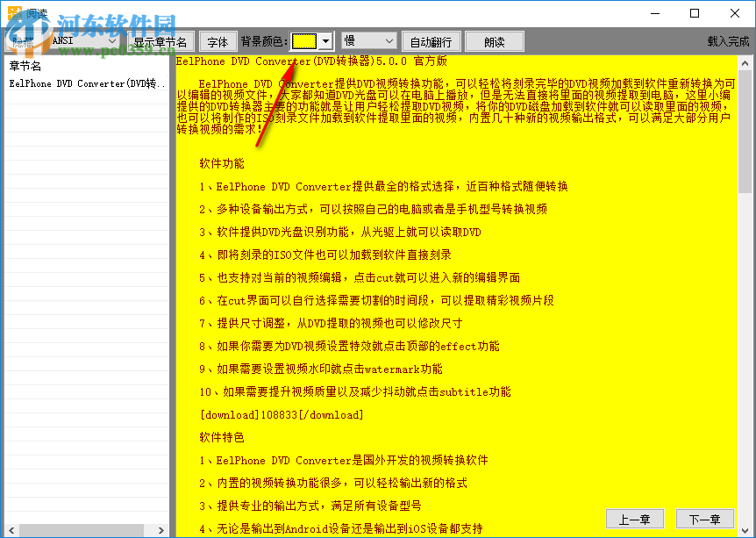The height and width of the screenshot is (538, 756).
Task: Click the line mentioning watermark功能
Action: [321, 369]
